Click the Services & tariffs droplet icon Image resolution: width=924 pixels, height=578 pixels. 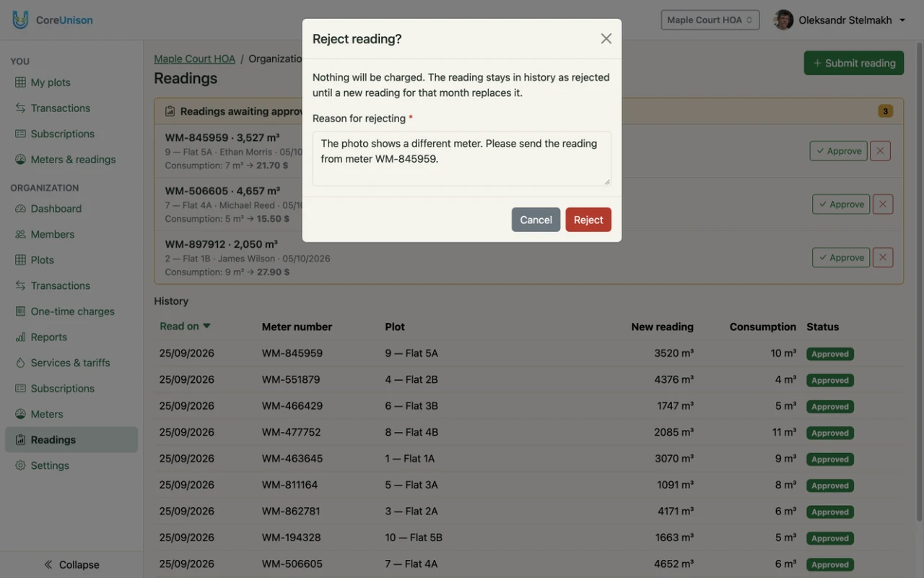[20, 363]
